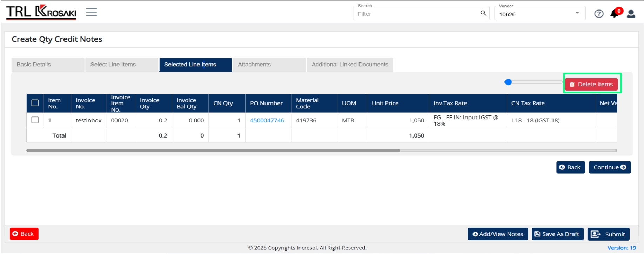Image resolution: width=644 pixels, height=254 pixels.
Task: Click the Total row label
Action: [59, 135]
